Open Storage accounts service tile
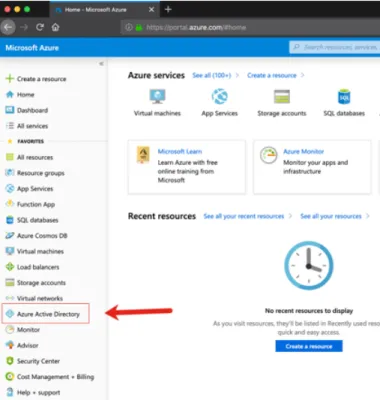380x400 pixels. coord(282,103)
